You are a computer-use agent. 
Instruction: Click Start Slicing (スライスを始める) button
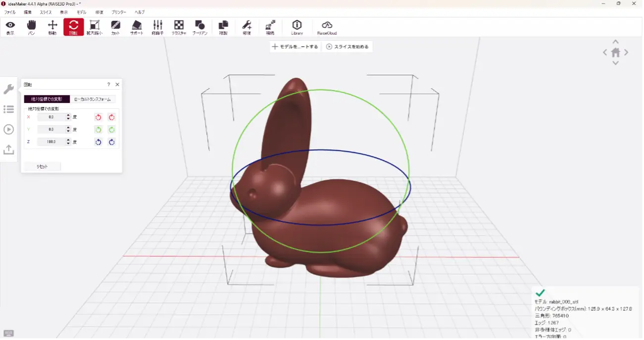(347, 47)
